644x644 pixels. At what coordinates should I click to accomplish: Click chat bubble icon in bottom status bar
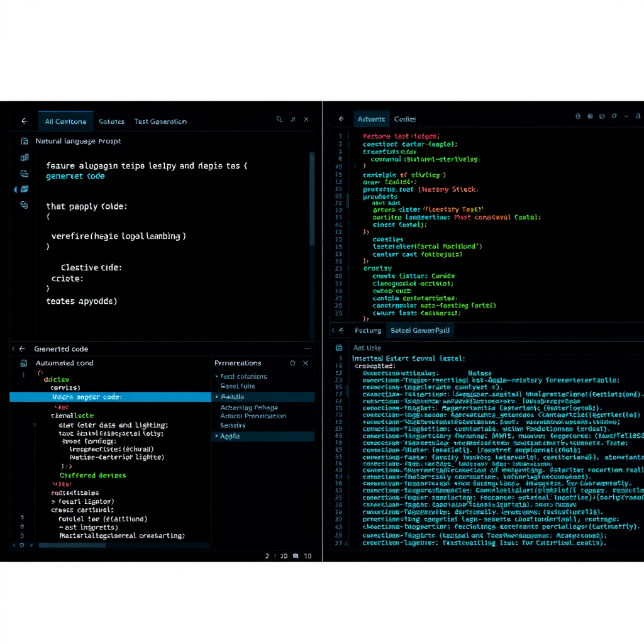tap(296, 556)
